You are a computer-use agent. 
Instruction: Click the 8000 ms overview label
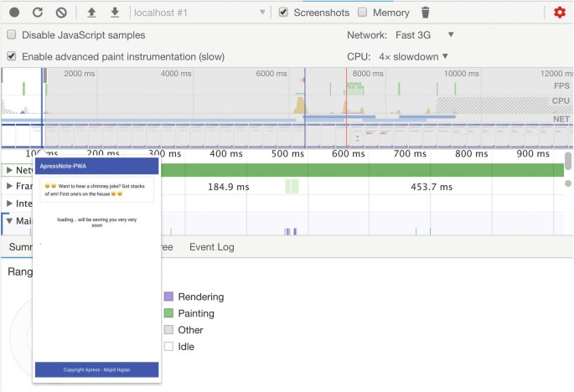(368, 74)
